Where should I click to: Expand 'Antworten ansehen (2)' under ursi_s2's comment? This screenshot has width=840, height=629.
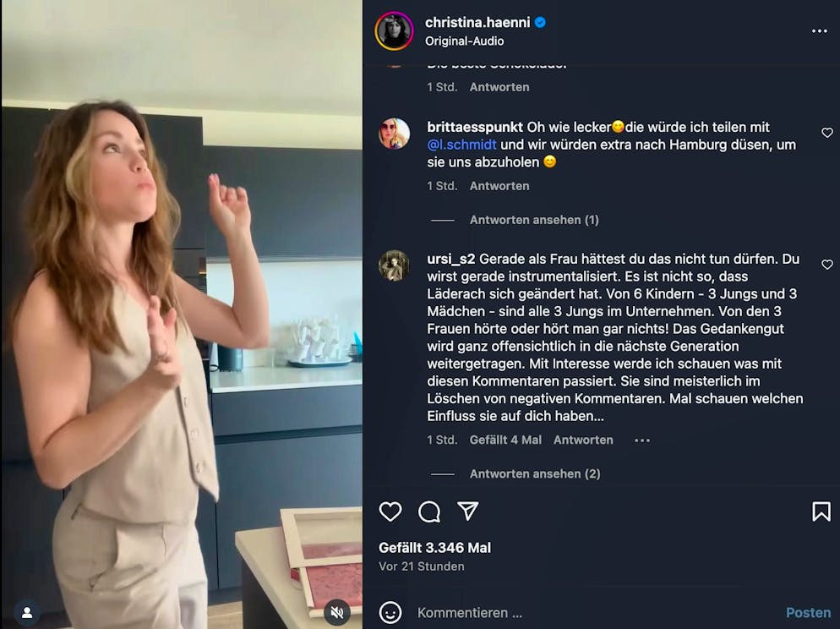coord(534,473)
